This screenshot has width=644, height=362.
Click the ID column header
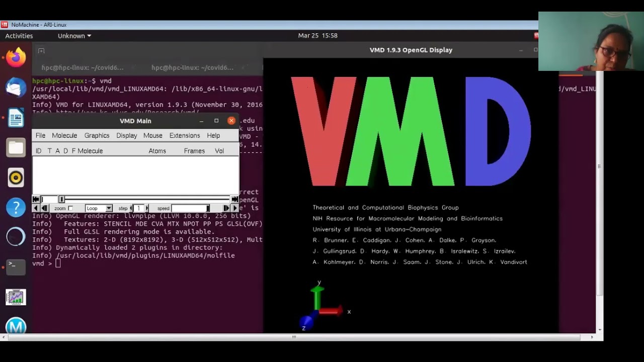pos(38,151)
